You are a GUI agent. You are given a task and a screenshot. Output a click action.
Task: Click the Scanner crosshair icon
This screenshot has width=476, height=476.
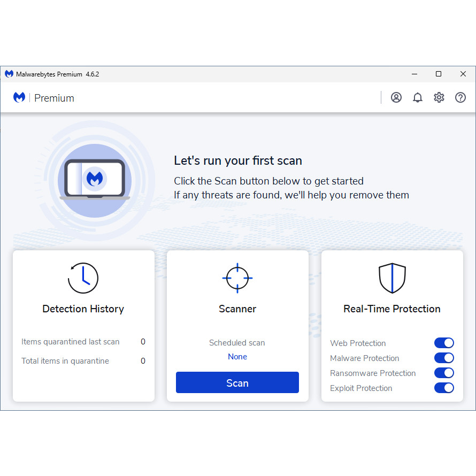click(237, 278)
